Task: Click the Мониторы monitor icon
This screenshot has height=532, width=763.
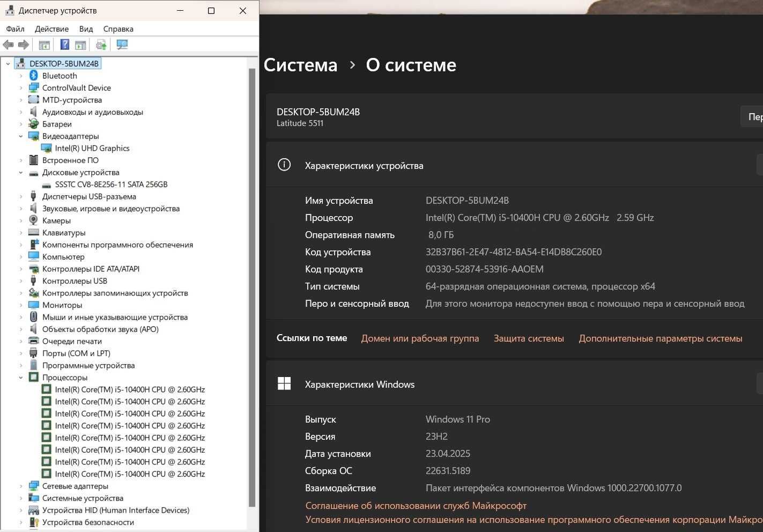Action: (33, 305)
